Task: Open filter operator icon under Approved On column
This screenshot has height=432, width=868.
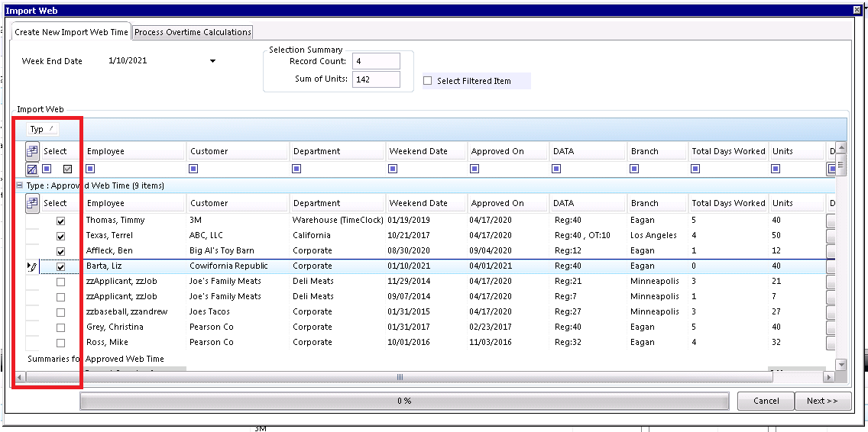Action: pos(474,169)
